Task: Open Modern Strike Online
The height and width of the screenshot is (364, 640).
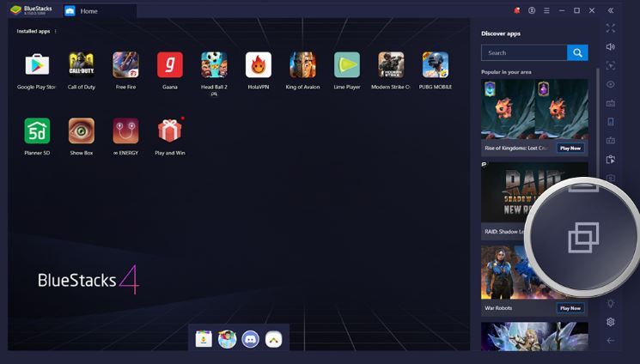Action: point(391,65)
